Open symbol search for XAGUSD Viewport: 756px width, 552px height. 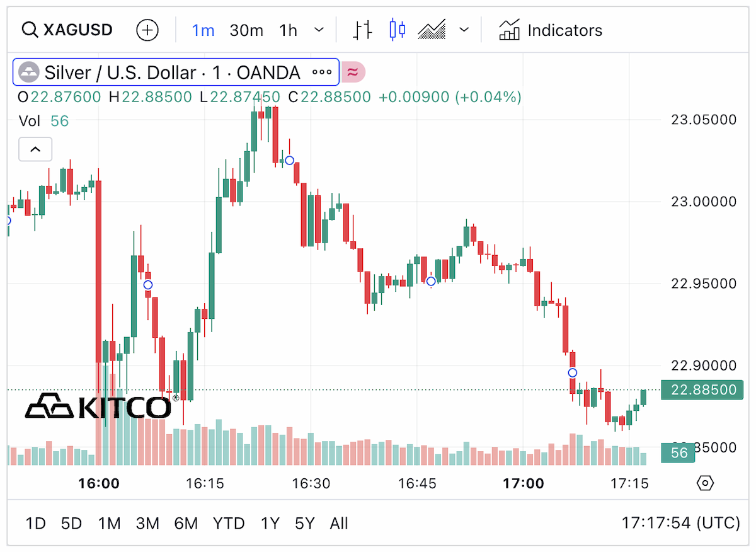67,30
